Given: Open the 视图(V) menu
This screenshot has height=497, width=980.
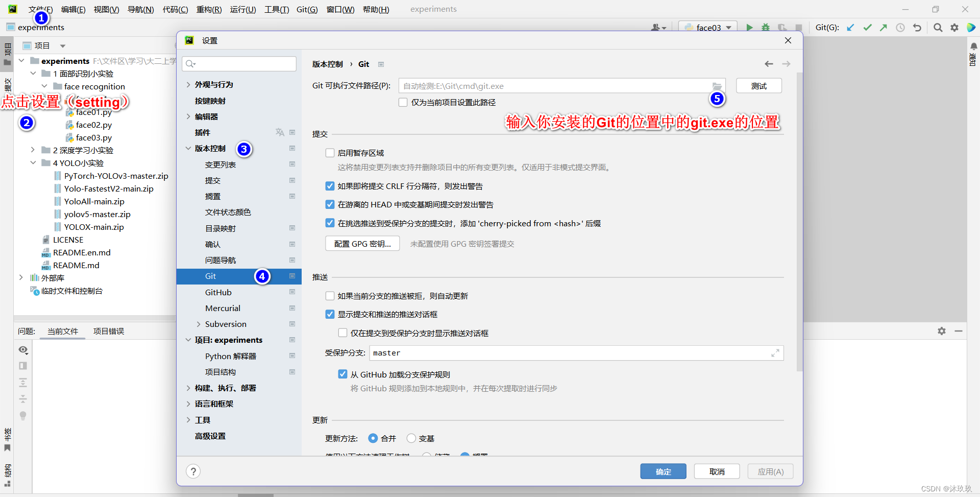Looking at the screenshot, I should (106, 9).
